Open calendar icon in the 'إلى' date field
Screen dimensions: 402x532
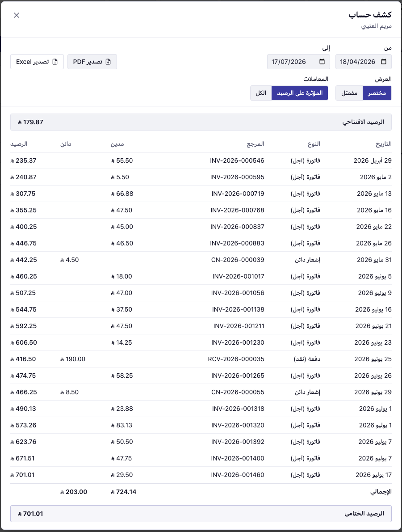pos(322,62)
